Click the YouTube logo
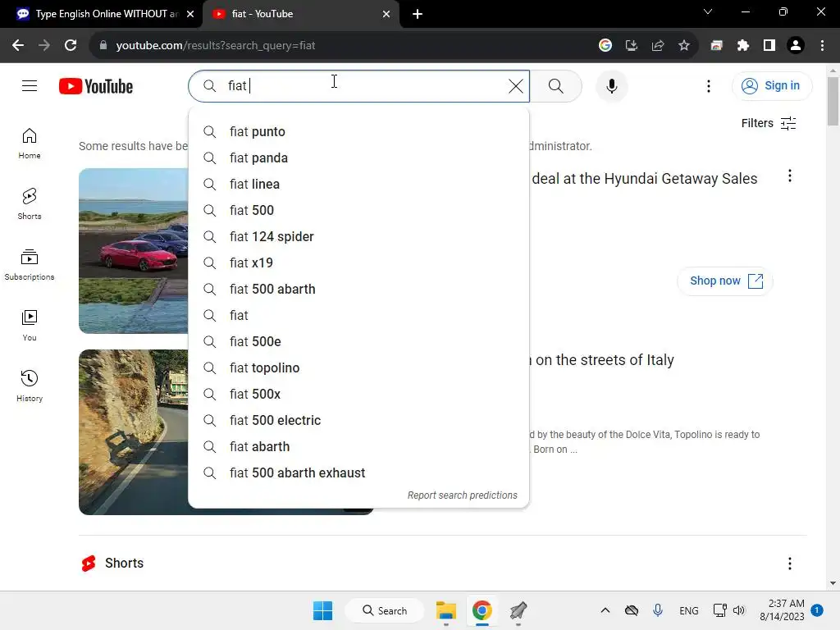The height and width of the screenshot is (630, 840). point(96,85)
